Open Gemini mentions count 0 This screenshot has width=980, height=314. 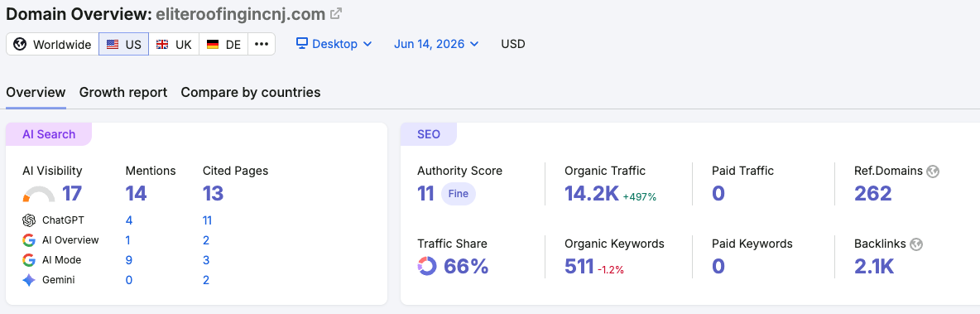coord(129,280)
